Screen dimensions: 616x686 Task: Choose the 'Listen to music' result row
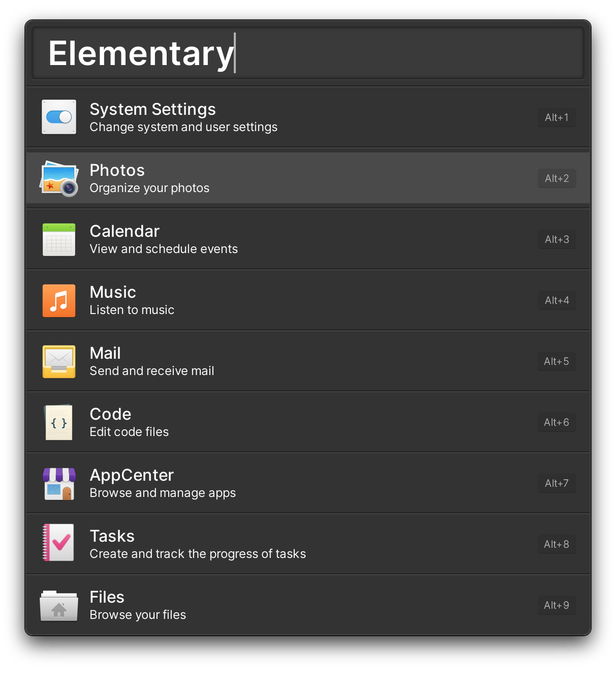point(308,300)
